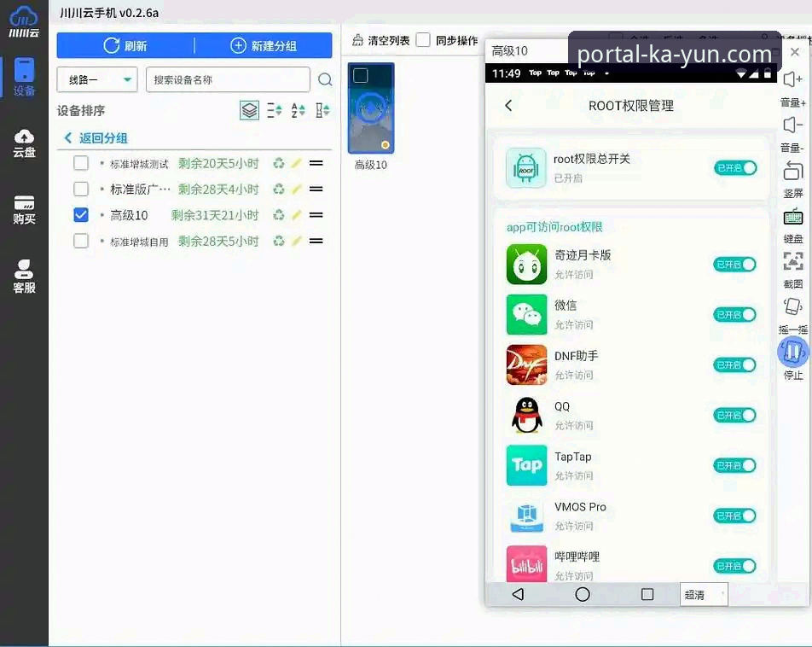Click the renew icon for 标准增城测试

coord(279,163)
